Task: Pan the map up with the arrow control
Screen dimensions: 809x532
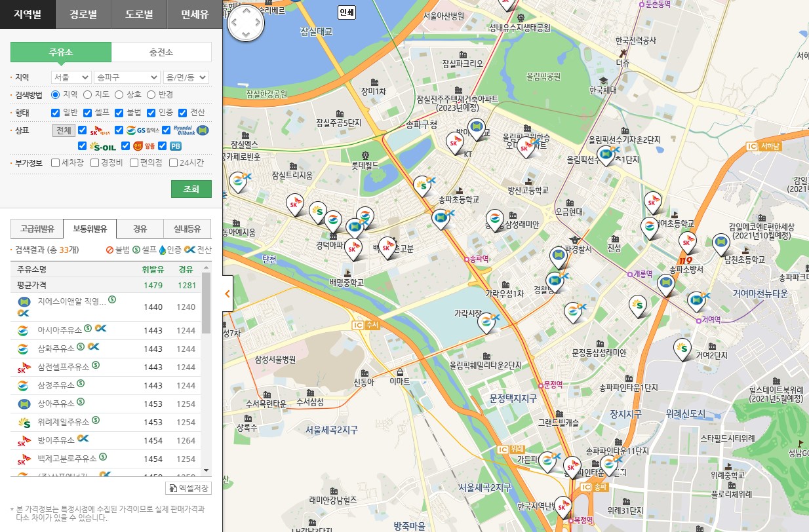Action: point(245,11)
